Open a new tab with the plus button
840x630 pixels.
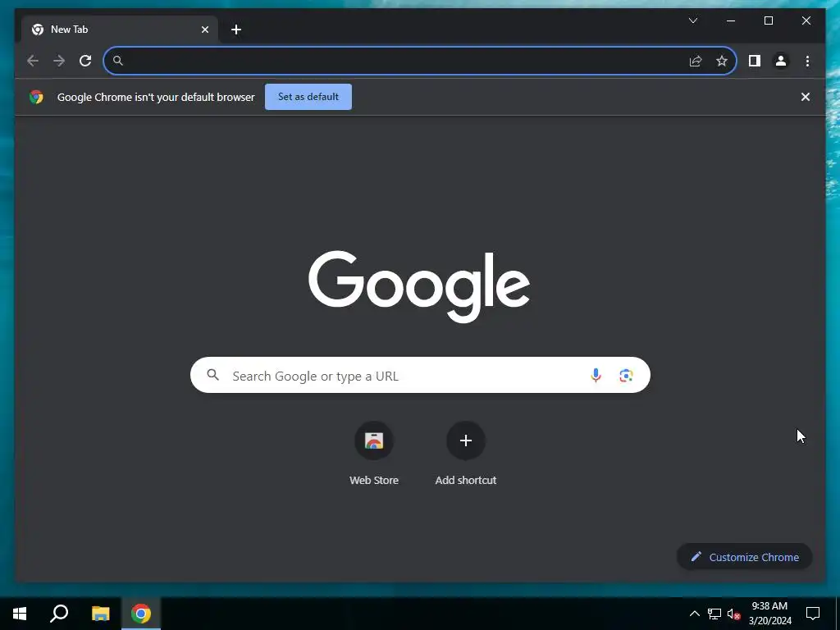(236, 30)
